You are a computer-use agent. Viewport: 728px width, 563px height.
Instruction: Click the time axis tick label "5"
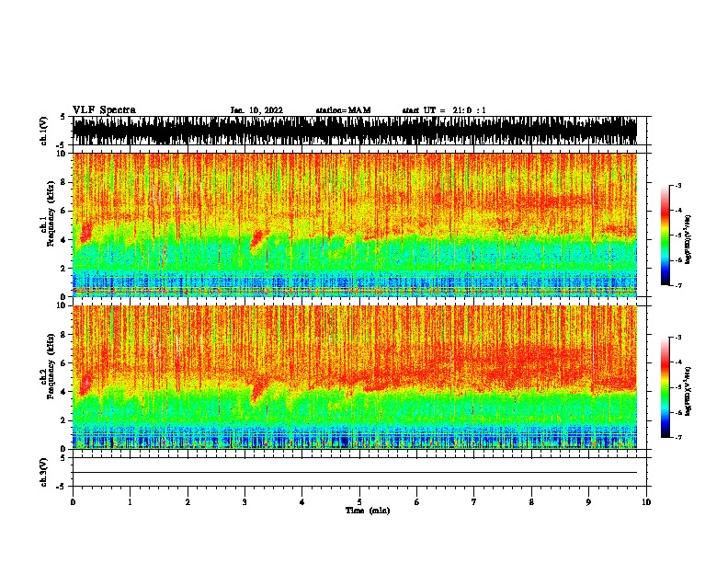coord(359,502)
